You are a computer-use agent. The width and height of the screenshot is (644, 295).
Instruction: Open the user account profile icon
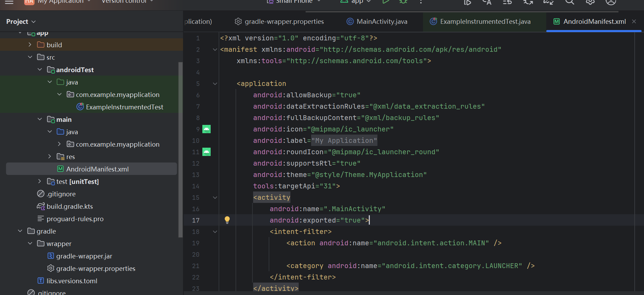point(611,2)
